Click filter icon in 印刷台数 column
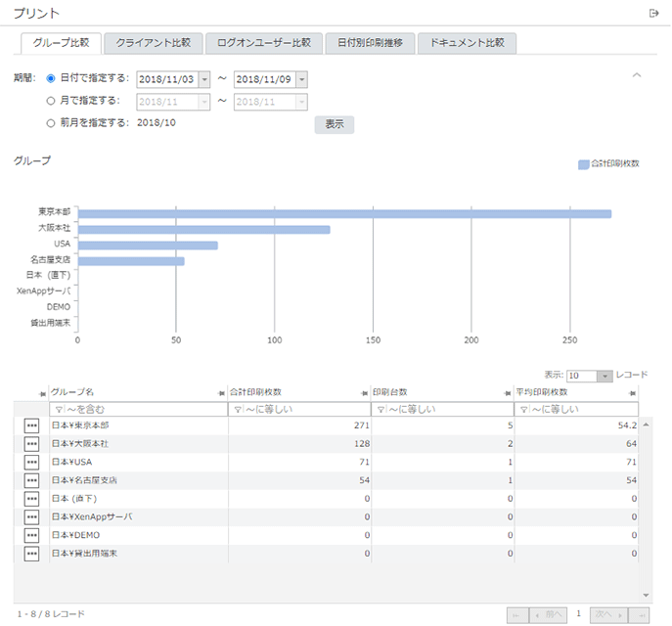 (x=380, y=409)
